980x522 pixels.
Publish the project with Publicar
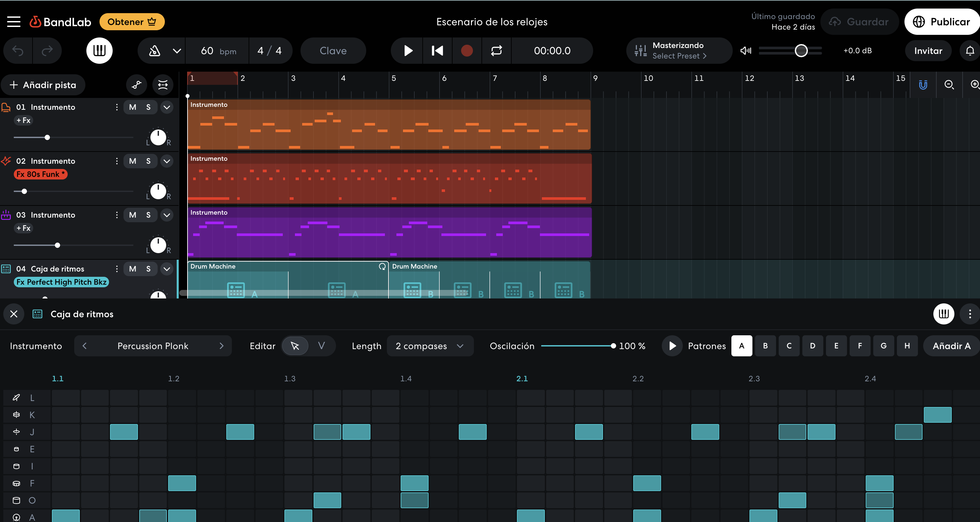click(942, 22)
